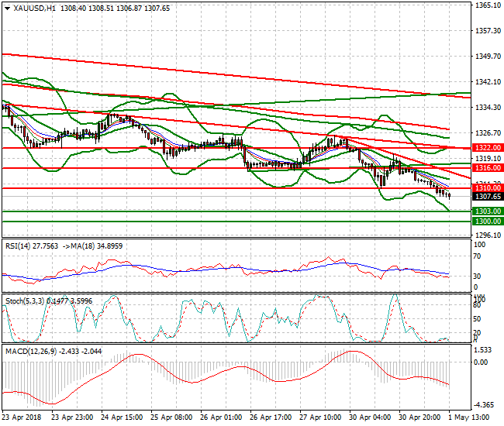
Task: Click the 23 Apr 2018 time axis label
Action: coord(22,417)
